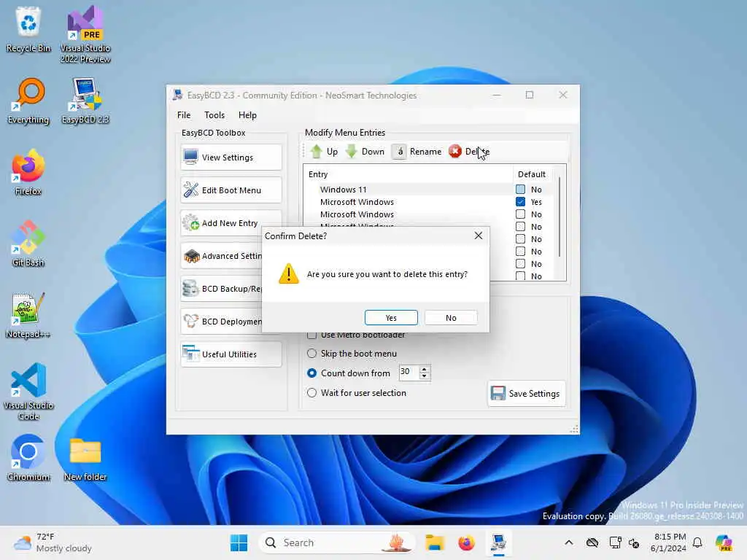Open BCD Backup/Repair section
Viewport: 747px width, 560px height.
221,289
